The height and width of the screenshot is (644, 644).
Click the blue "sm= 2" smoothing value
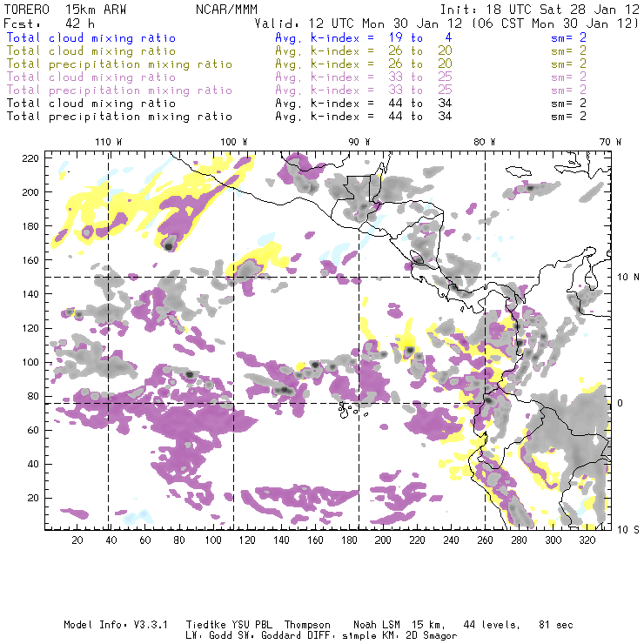click(x=569, y=38)
